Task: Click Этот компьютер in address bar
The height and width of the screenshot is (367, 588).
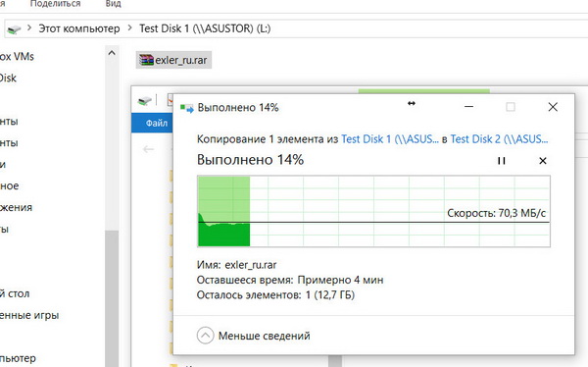Action: tap(79, 28)
